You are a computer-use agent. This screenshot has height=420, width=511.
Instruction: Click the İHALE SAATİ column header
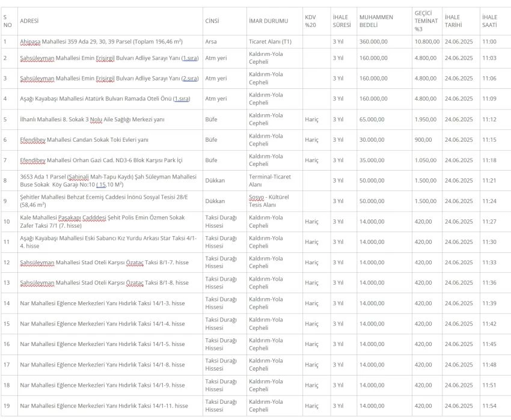click(x=489, y=20)
